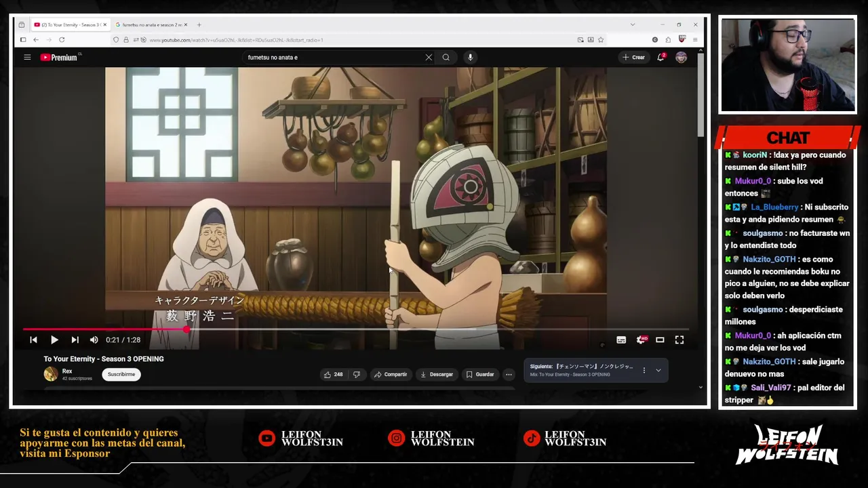The height and width of the screenshot is (488, 868).
Task: Like the video with 248 likes
Action: tap(333, 374)
